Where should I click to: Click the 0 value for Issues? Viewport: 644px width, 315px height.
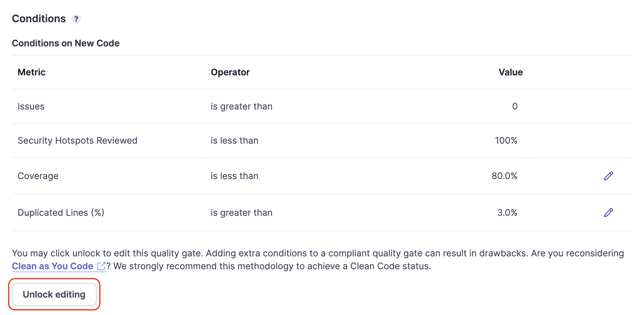(x=515, y=106)
